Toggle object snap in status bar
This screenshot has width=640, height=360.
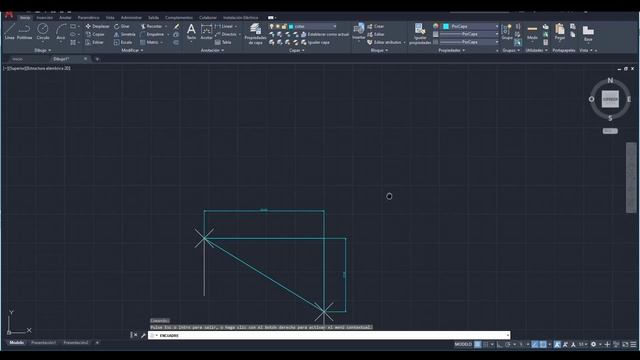(x=543, y=344)
